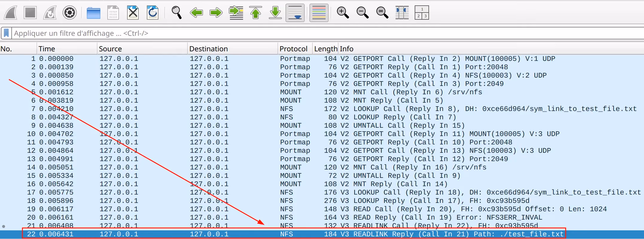The height and width of the screenshot is (239, 644).
Task: Find a packet with magnifier icon
Action: coord(176,13)
